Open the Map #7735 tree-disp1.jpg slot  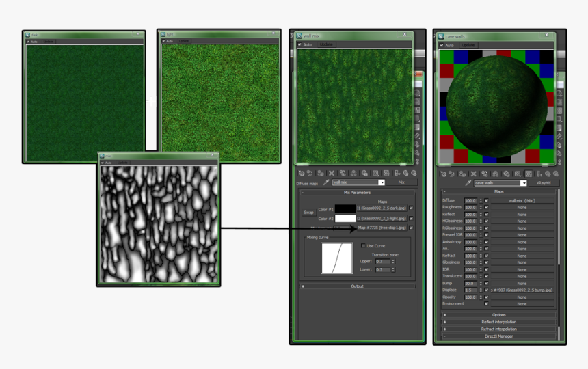[x=382, y=228]
